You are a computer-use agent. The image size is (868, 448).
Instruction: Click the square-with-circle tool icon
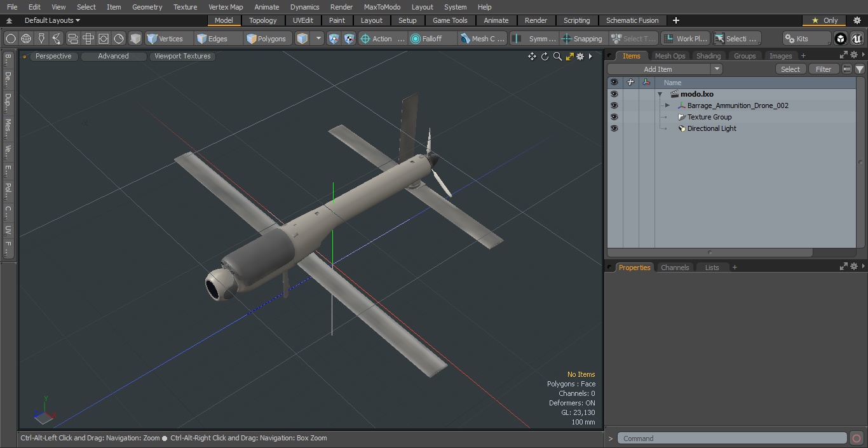104,39
